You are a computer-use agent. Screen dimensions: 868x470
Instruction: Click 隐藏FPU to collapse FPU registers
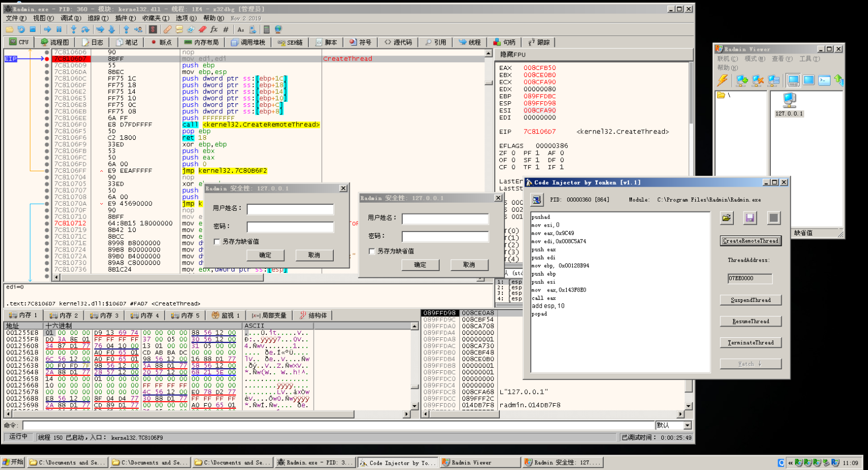513,55
